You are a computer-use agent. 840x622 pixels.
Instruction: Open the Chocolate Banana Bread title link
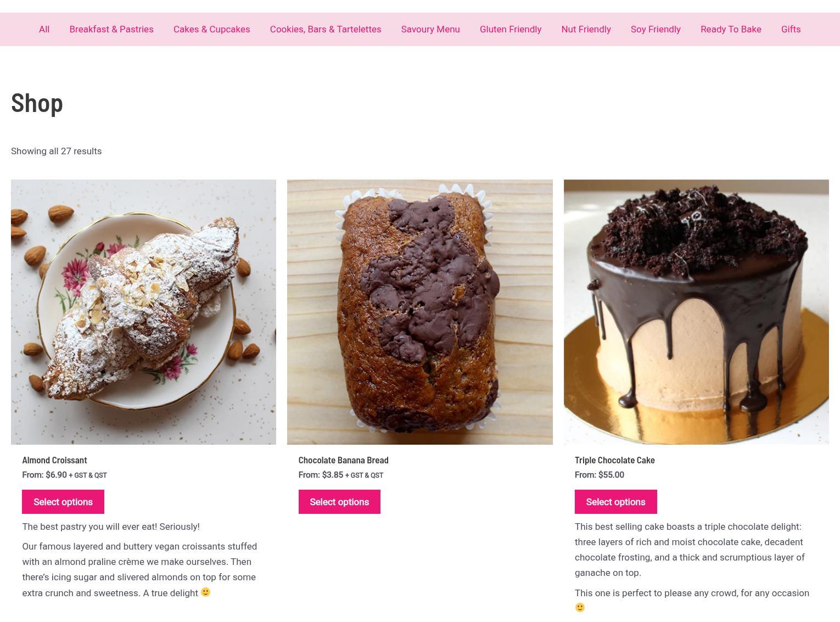[343, 460]
